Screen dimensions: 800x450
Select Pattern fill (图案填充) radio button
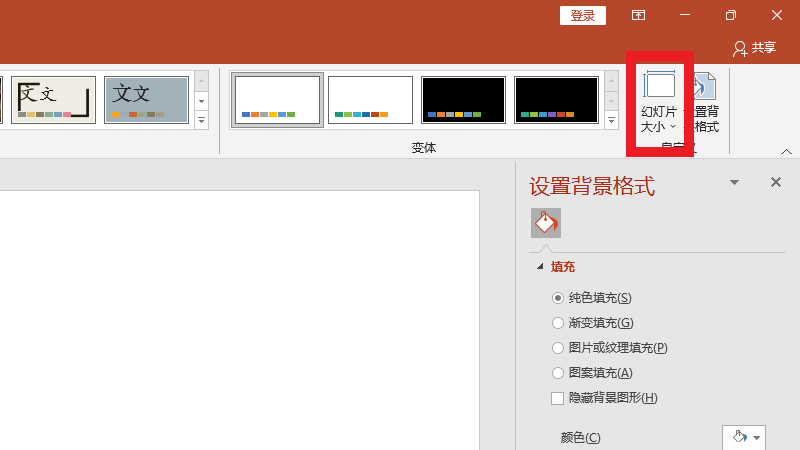tap(558, 373)
